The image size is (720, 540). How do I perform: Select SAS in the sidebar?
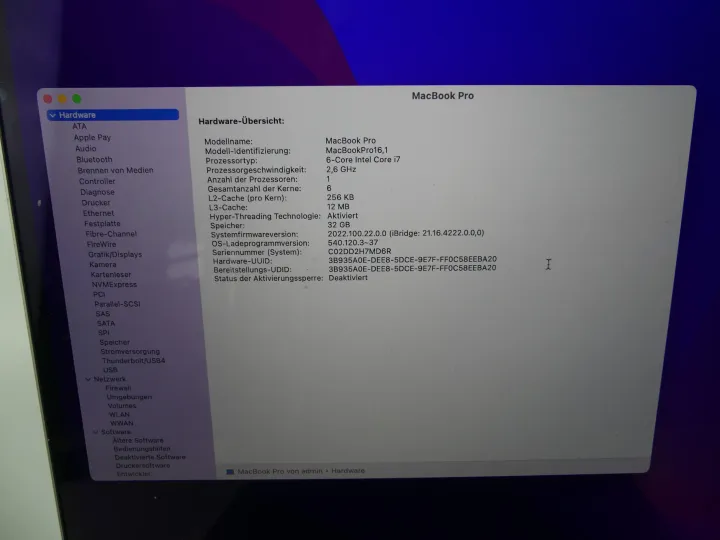102,314
